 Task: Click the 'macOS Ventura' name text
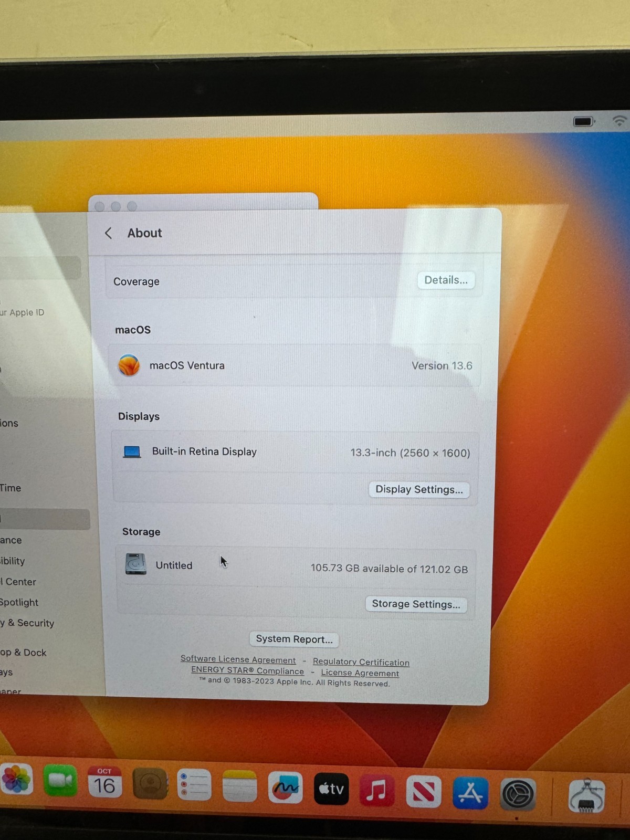pos(187,365)
